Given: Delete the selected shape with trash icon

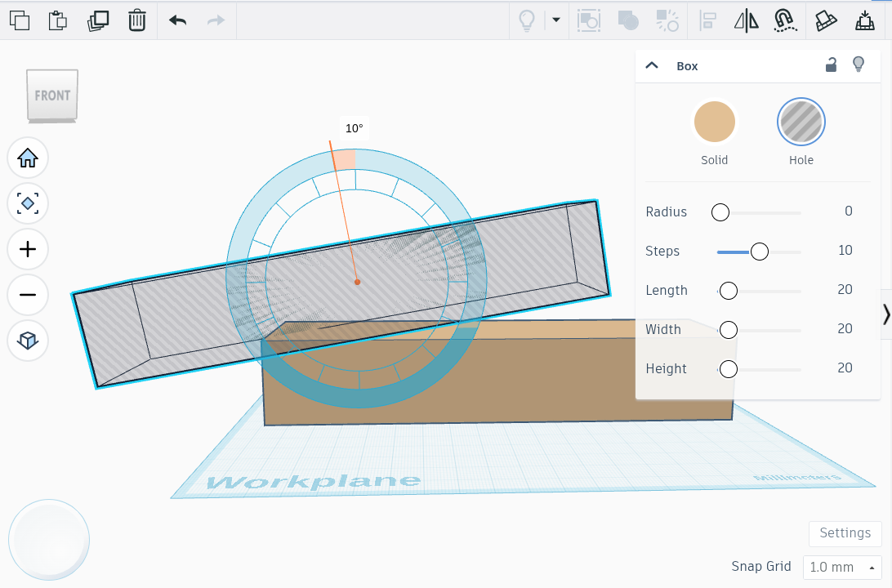Looking at the screenshot, I should tap(136, 20).
